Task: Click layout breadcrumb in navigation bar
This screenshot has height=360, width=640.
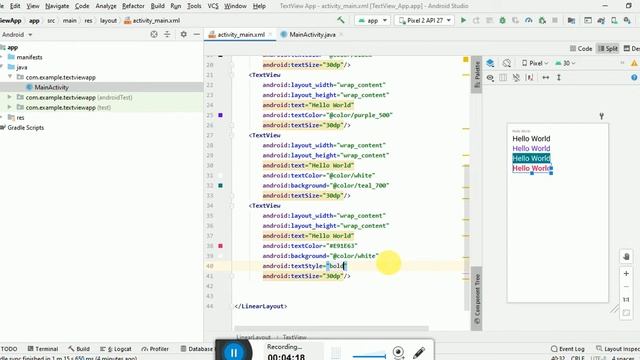Action: click(x=108, y=20)
